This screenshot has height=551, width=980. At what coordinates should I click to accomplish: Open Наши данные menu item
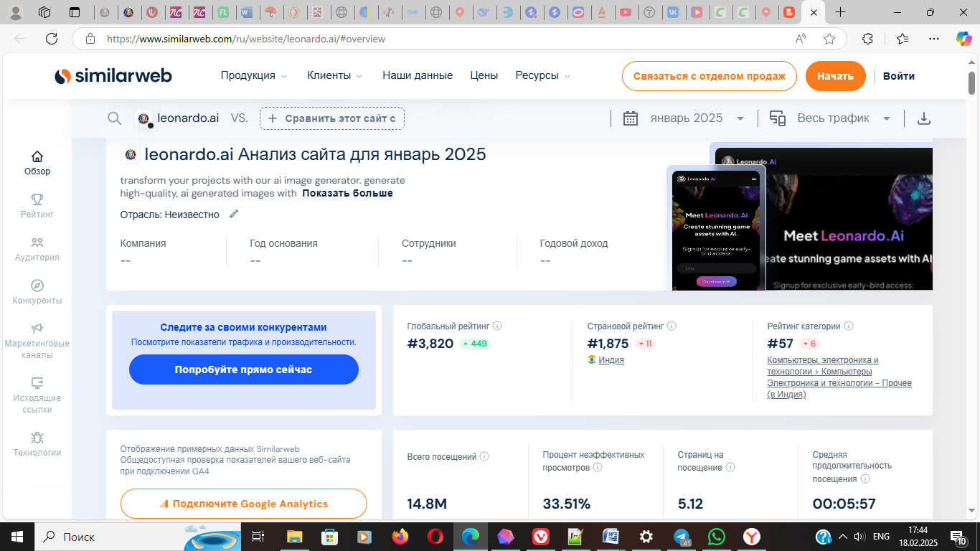tap(418, 75)
